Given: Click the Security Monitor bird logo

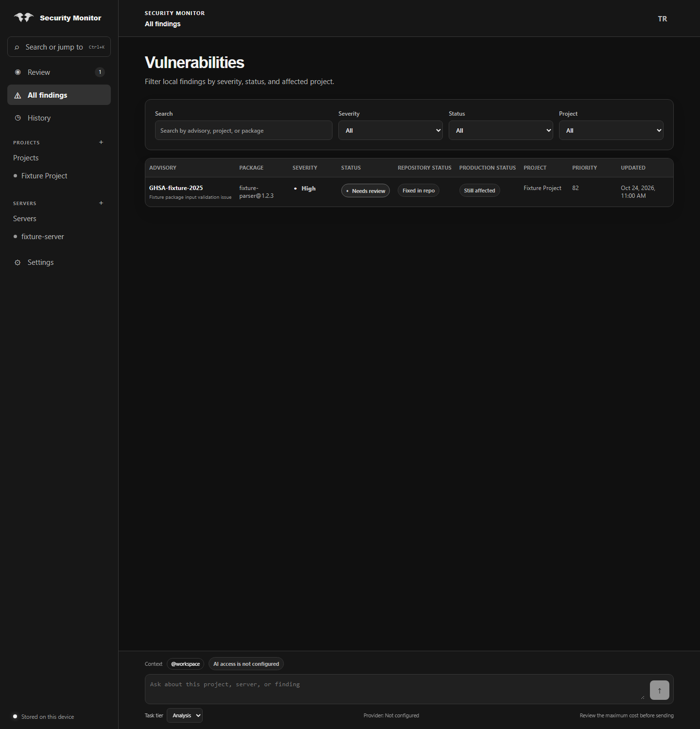Looking at the screenshot, I should pyautogui.click(x=24, y=18).
